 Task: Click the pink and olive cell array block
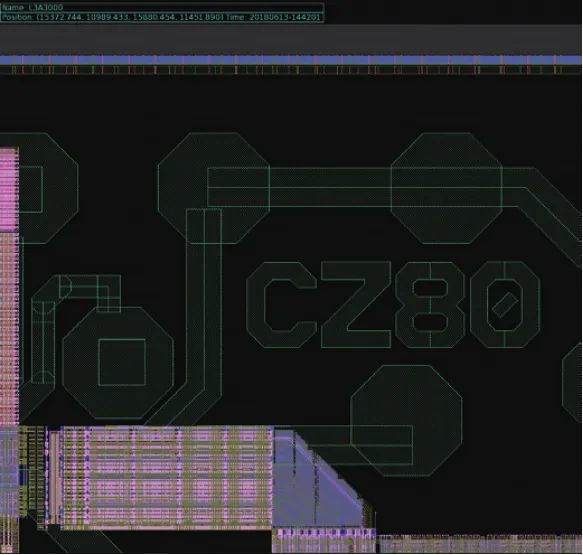pyautogui.click(x=165, y=478)
